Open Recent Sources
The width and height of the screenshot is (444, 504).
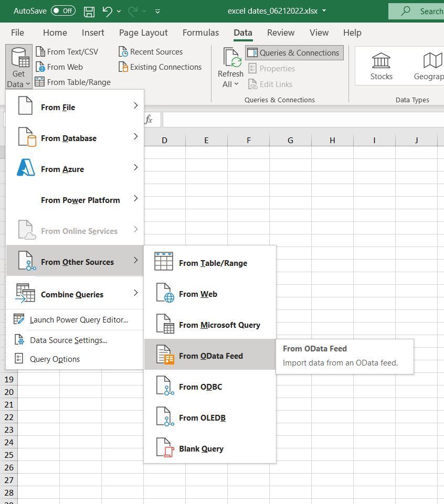point(151,52)
